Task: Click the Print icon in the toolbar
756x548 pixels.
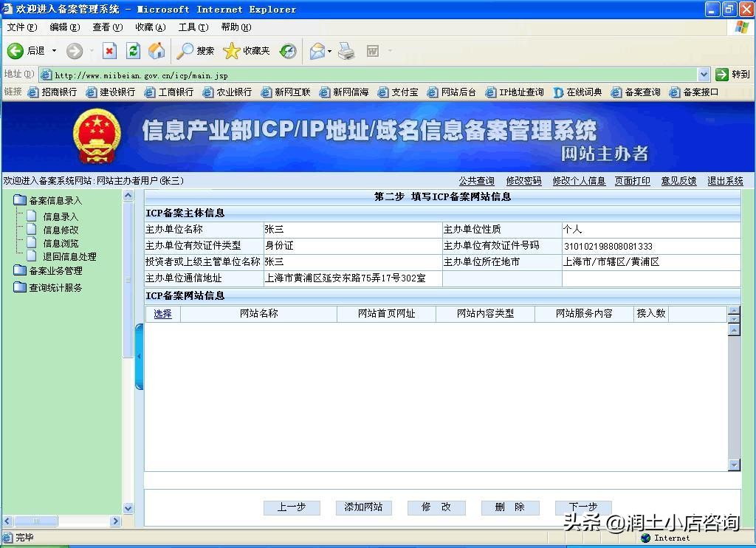Action: click(347, 51)
